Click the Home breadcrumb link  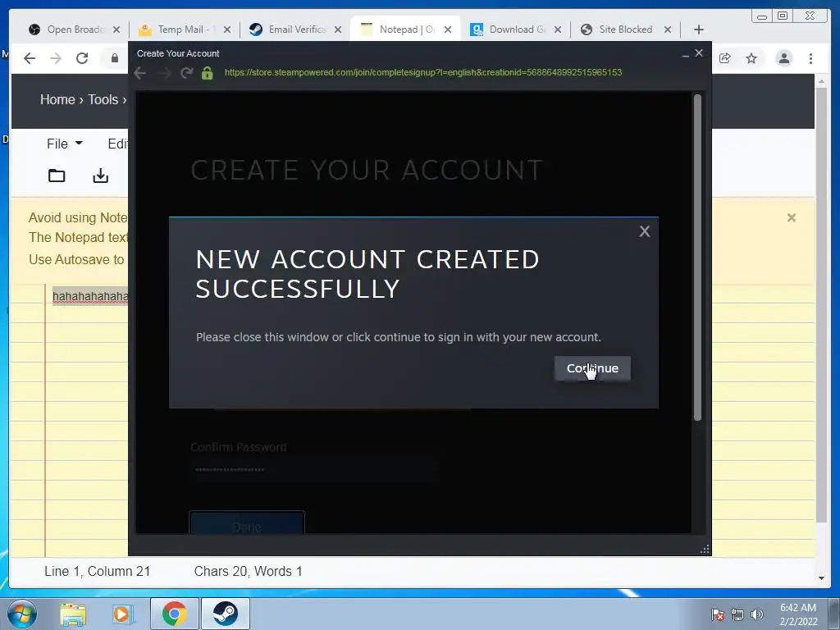click(57, 99)
